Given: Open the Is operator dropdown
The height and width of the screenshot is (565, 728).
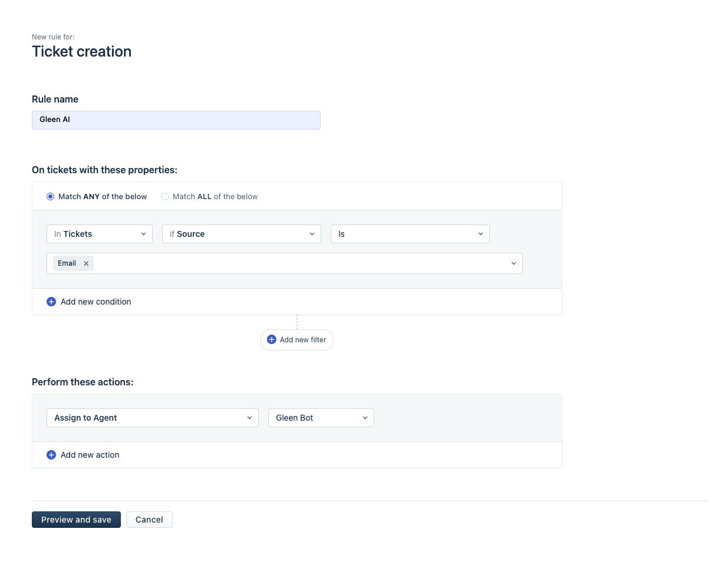Looking at the screenshot, I should pos(410,234).
